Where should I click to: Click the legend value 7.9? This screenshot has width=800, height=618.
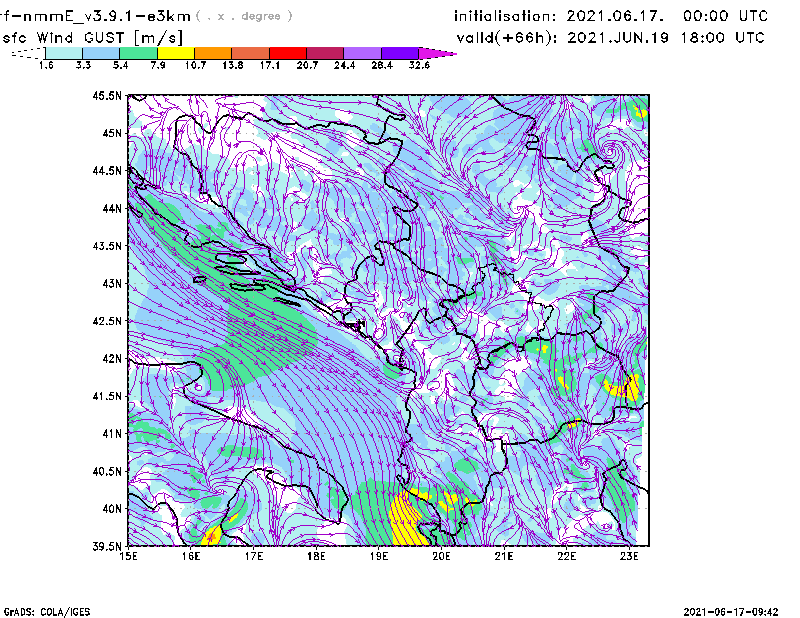point(158,65)
